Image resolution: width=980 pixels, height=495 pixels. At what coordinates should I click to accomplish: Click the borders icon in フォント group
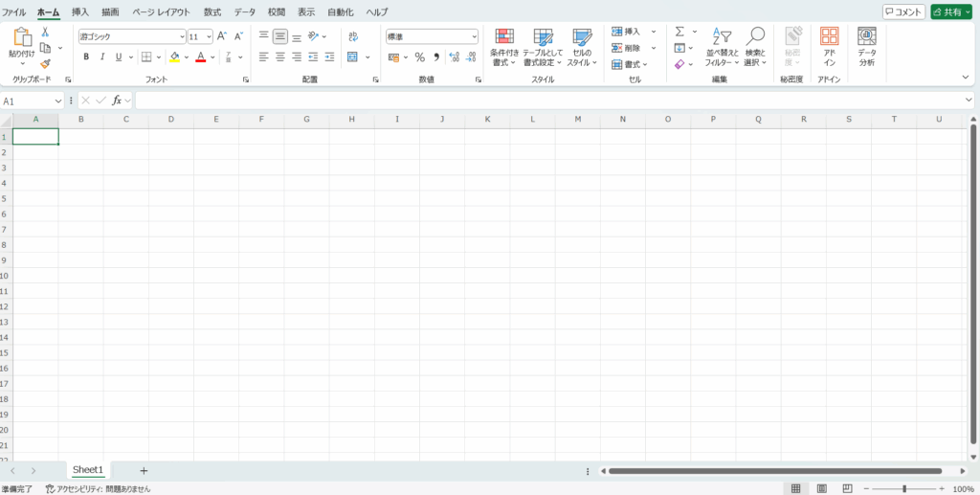coord(146,56)
